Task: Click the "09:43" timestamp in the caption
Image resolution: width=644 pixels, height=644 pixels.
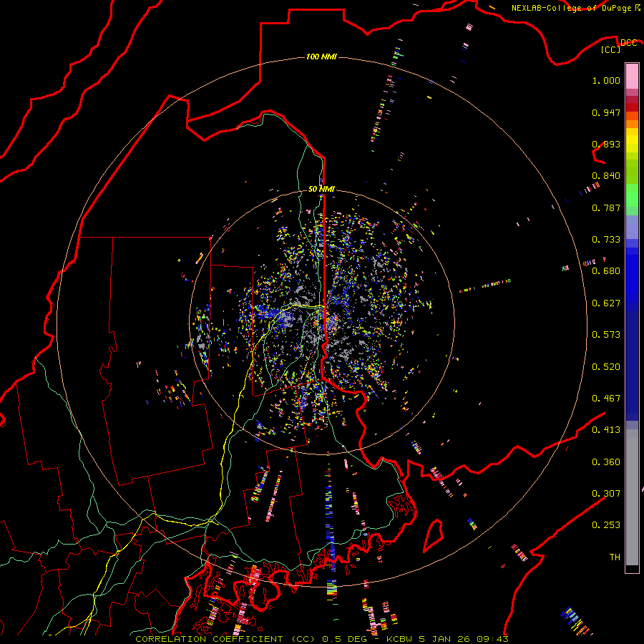Action: point(492,639)
